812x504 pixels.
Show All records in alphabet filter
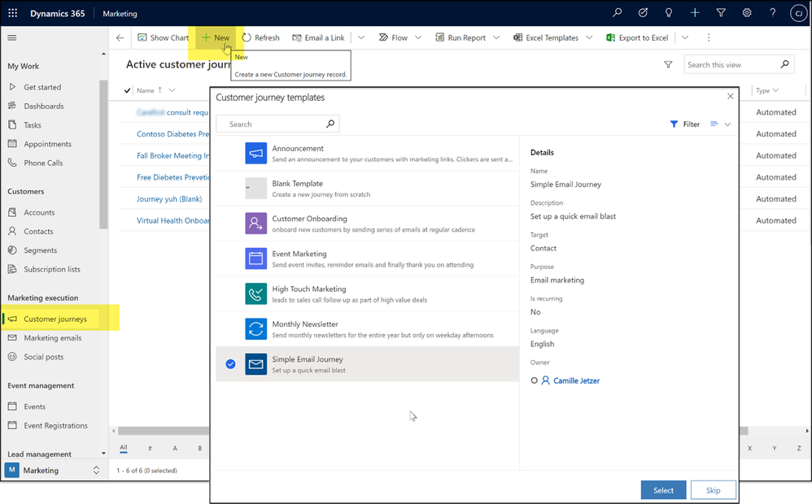pos(123,448)
